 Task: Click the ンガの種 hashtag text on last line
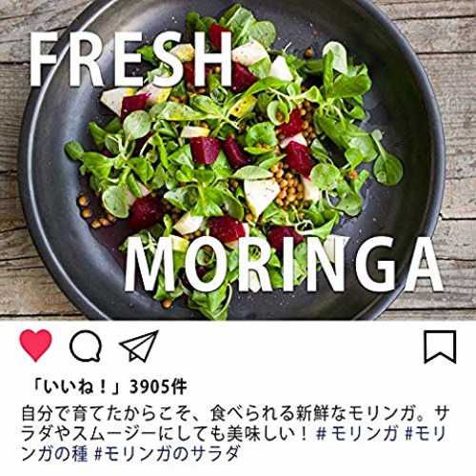point(54,454)
